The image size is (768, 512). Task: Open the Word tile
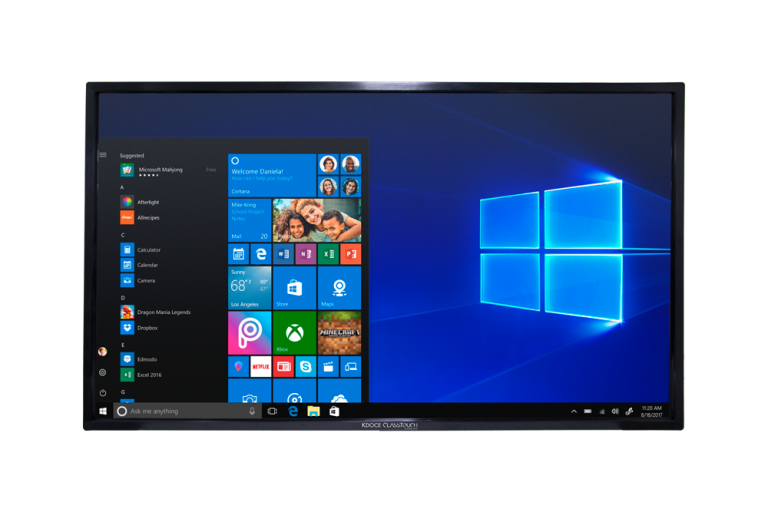[283, 254]
